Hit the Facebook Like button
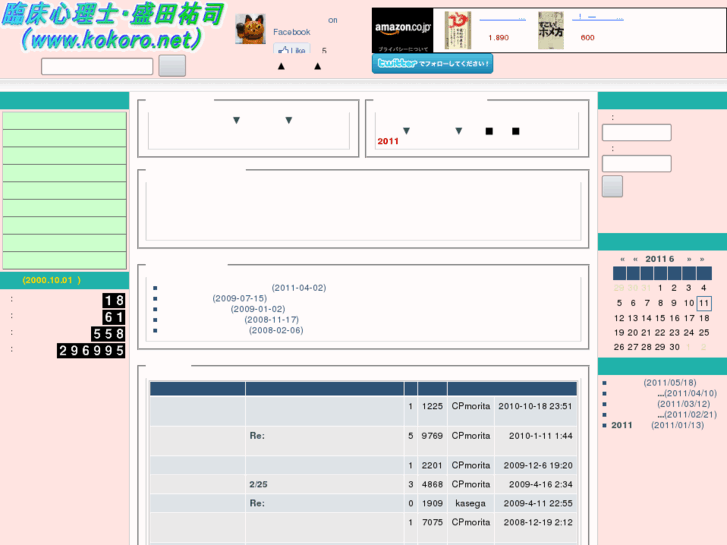Screen dimensions: 727x545 pos(292,49)
